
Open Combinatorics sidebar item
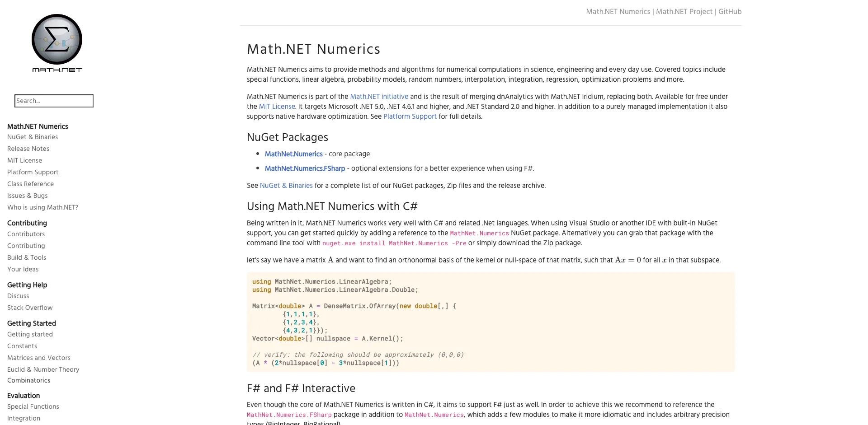coord(28,380)
